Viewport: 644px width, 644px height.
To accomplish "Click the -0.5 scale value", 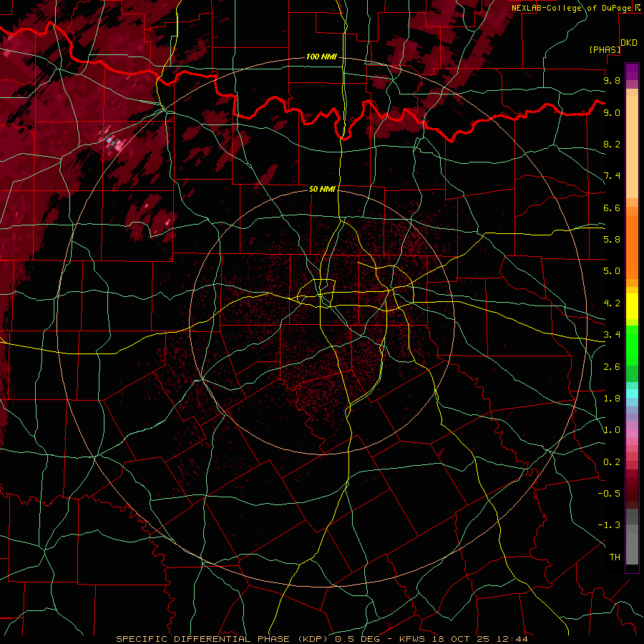I will tap(609, 494).
